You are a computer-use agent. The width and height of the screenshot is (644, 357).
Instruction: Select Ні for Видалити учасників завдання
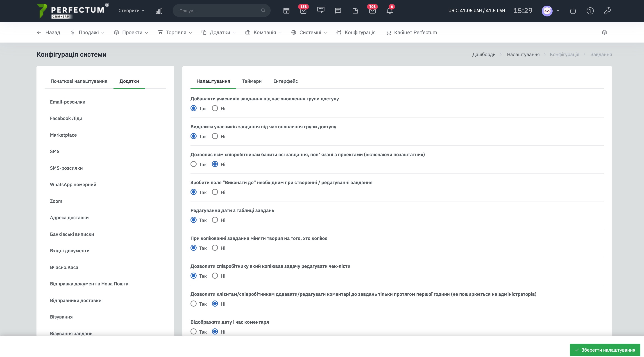click(x=215, y=136)
